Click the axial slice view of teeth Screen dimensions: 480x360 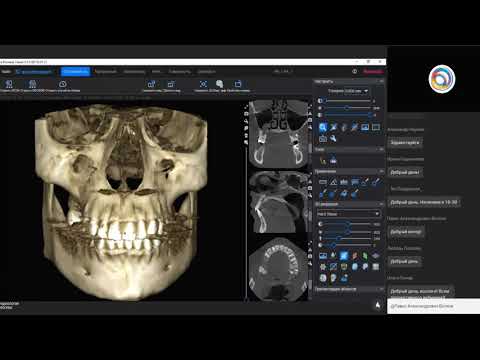pyautogui.click(x=277, y=268)
